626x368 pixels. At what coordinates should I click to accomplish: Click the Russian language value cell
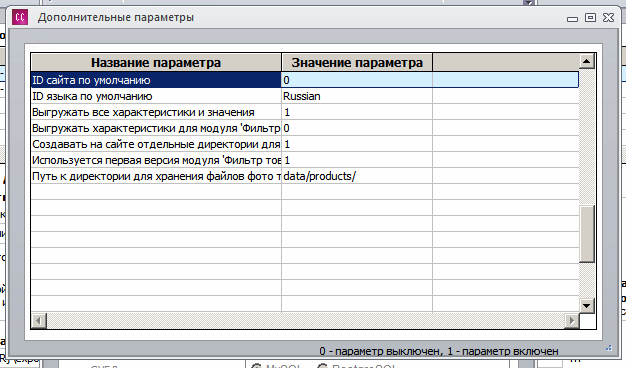tap(357, 96)
